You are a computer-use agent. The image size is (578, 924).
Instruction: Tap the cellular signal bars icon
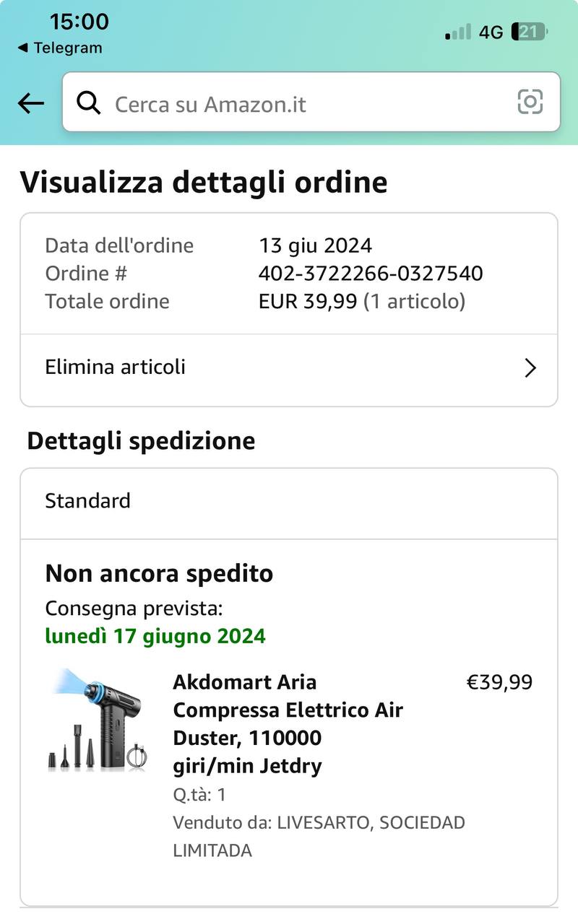tap(458, 32)
